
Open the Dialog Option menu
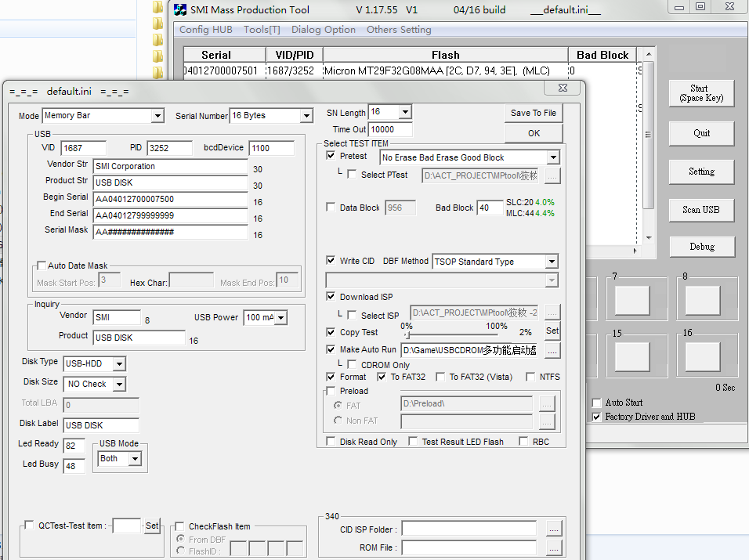323,30
